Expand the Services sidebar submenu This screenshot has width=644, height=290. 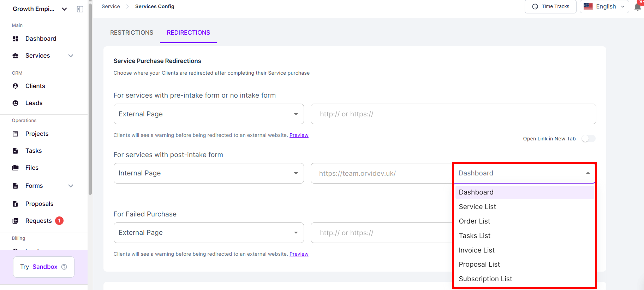[71, 56]
